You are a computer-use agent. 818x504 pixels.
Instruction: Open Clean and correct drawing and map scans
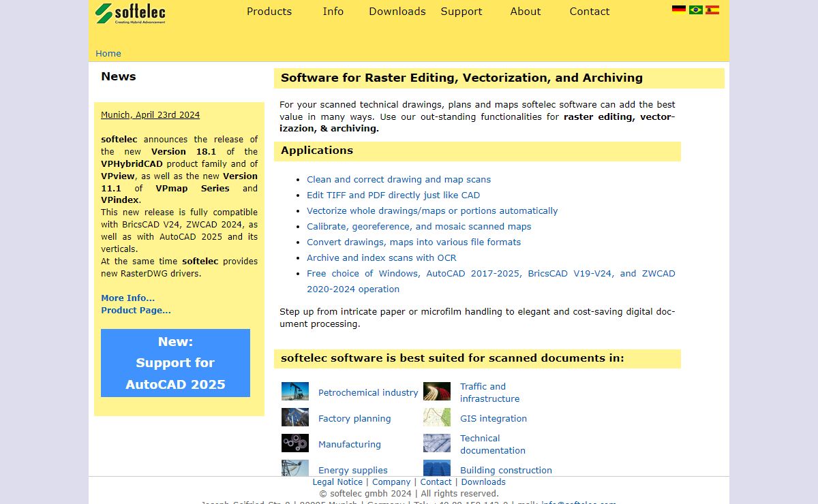click(399, 180)
